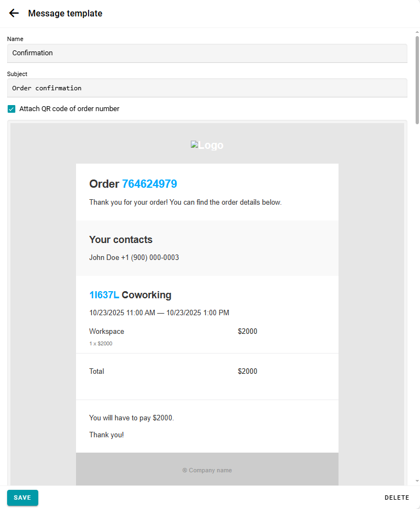This screenshot has width=420, height=509.
Task: Click the Thank you closing text
Action: point(107,435)
